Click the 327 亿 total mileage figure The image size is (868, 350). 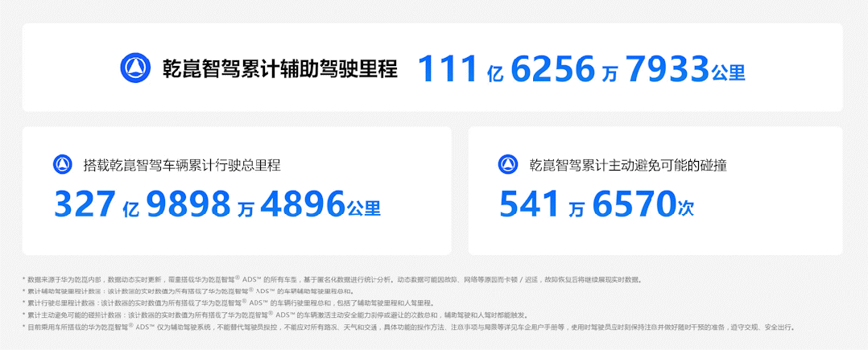point(97,204)
